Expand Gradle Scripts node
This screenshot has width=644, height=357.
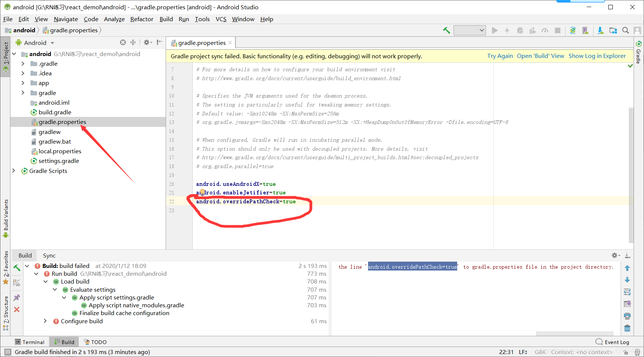tap(14, 171)
